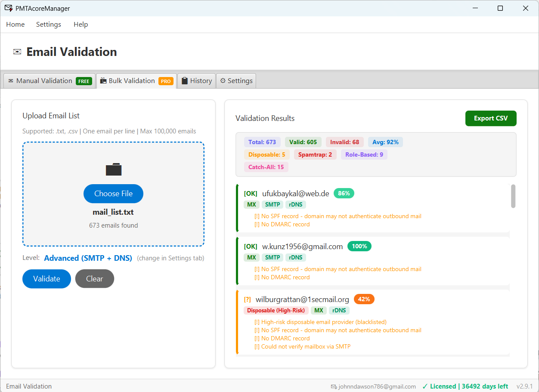This screenshot has width=539, height=392.
Task: Click the PMTAcoreManager logo icon in the title bar
Action: (x=8, y=8)
